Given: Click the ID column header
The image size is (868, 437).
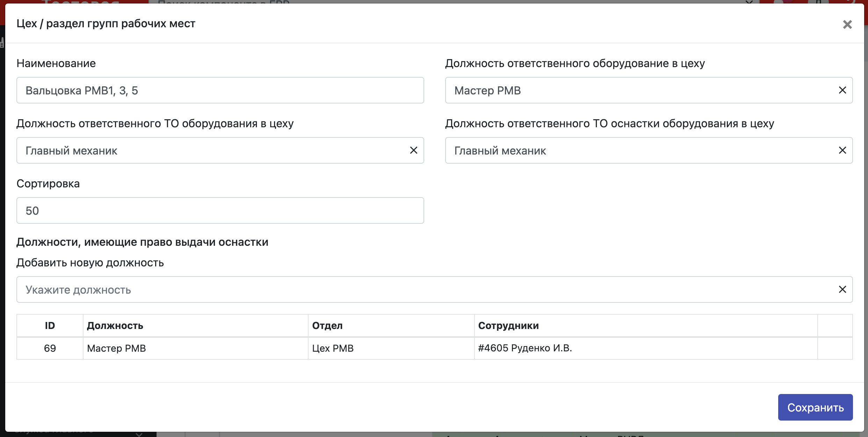Looking at the screenshot, I should pyautogui.click(x=50, y=325).
